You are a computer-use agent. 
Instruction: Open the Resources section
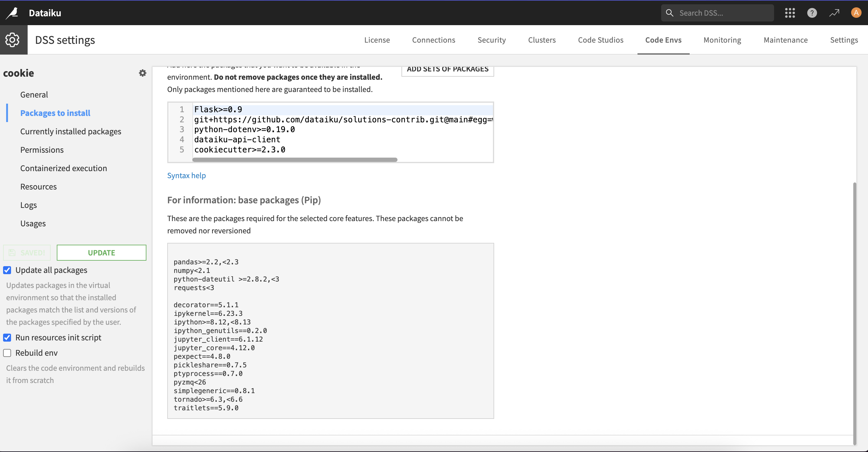point(38,186)
